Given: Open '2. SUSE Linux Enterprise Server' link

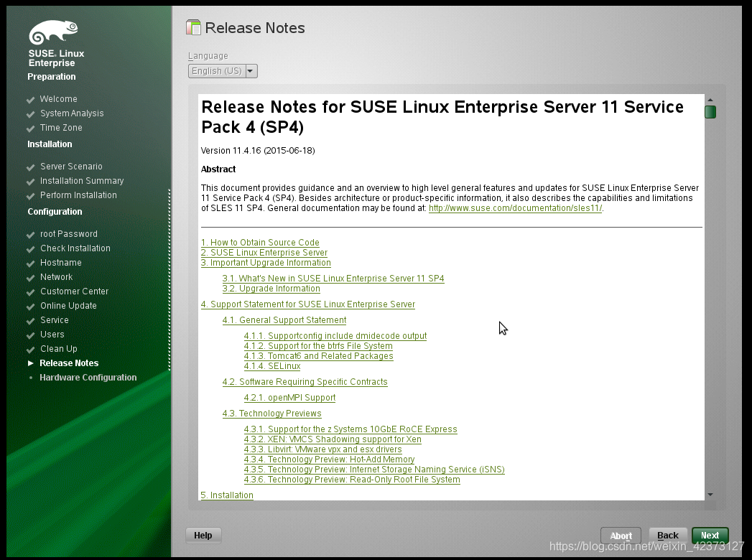Looking at the screenshot, I should click(264, 253).
